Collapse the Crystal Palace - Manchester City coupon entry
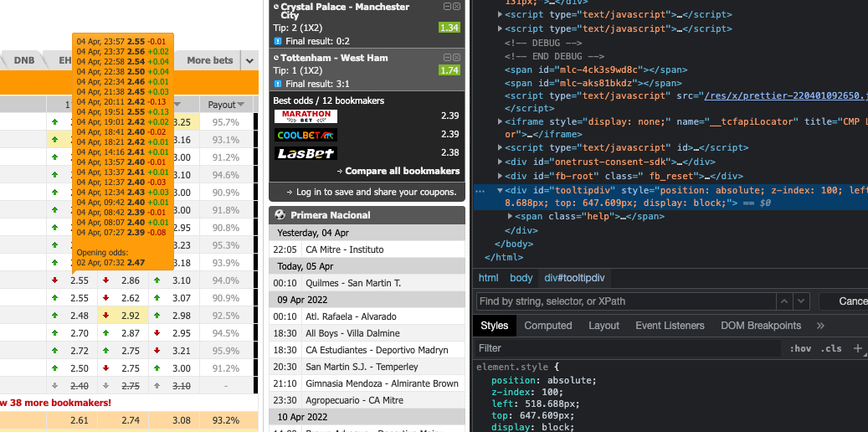The width and height of the screenshot is (868, 432). coord(447,7)
